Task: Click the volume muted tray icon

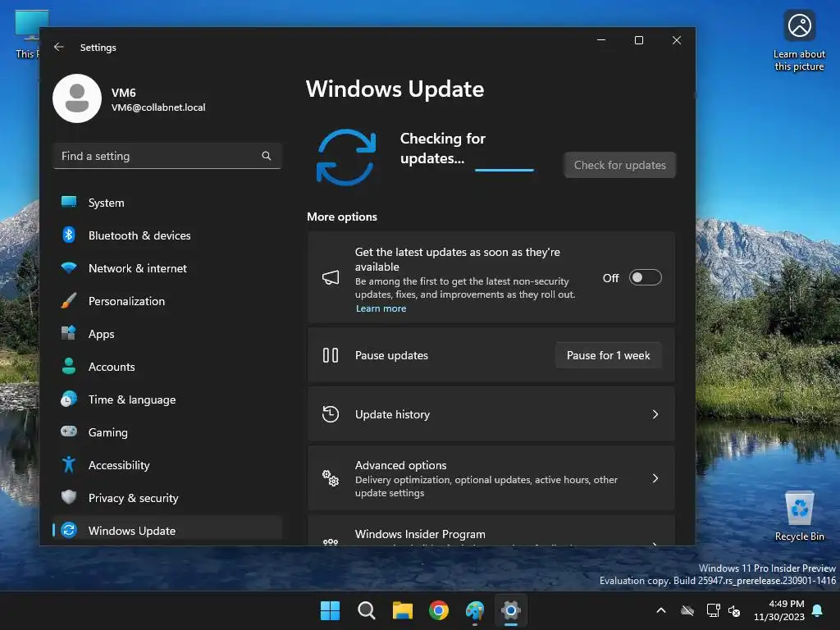Action: click(x=734, y=610)
